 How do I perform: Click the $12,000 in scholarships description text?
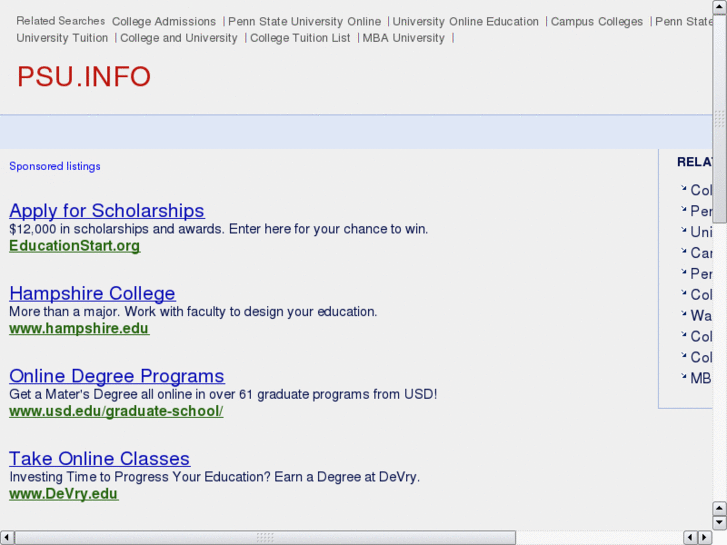click(218, 229)
